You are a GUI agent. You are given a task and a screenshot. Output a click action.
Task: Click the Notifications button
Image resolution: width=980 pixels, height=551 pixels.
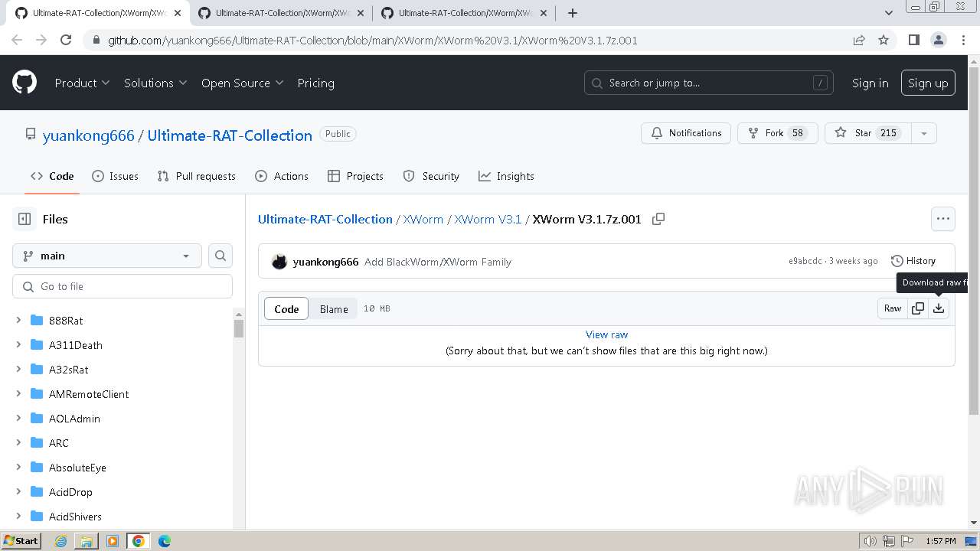[x=686, y=133]
